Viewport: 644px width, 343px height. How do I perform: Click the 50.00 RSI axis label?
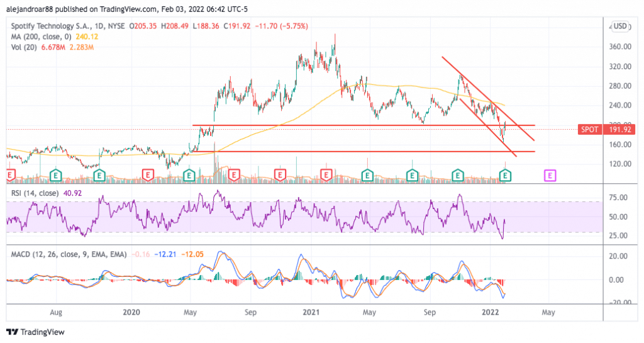tap(618, 217)
